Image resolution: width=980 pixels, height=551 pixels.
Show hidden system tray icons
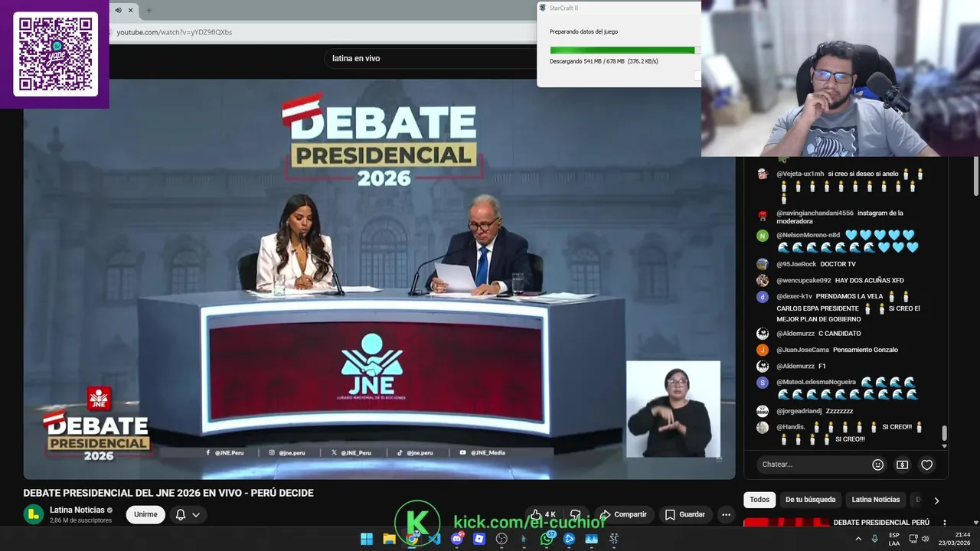click(x=857, y=539)
